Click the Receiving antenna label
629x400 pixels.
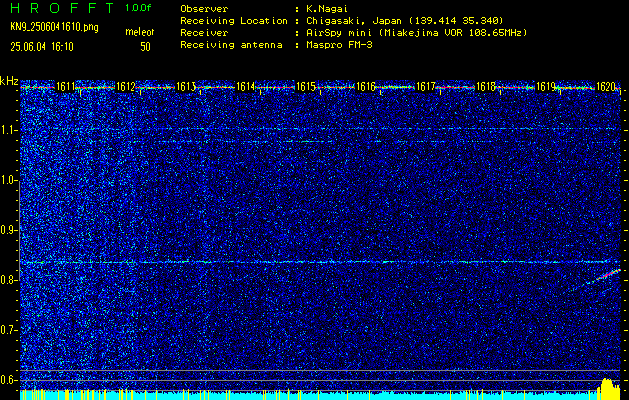tap(231, 45)
